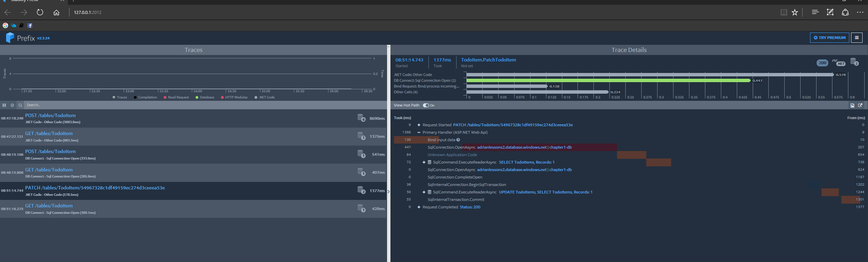Open browser more actions ellipsis
868x262 pixels.
coord(860,12)
